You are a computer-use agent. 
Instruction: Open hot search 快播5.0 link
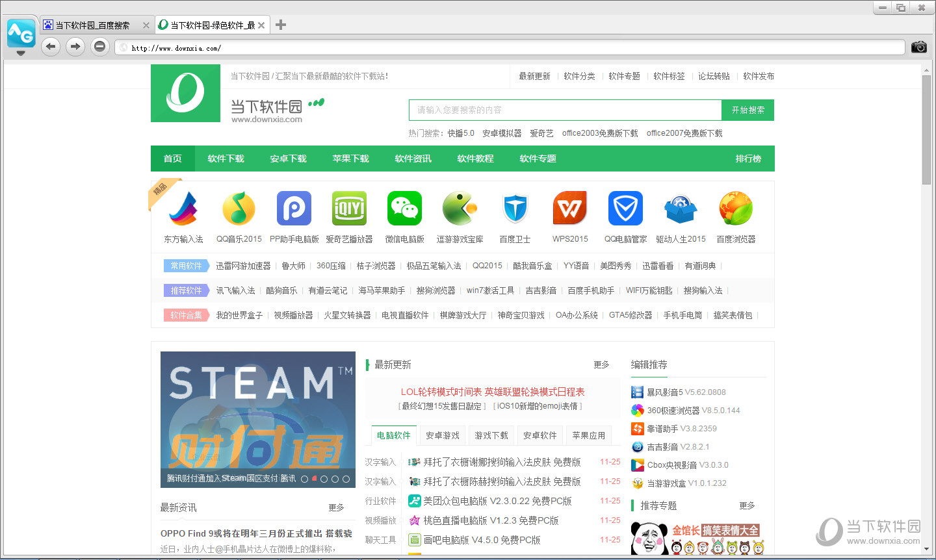point(461,133)
